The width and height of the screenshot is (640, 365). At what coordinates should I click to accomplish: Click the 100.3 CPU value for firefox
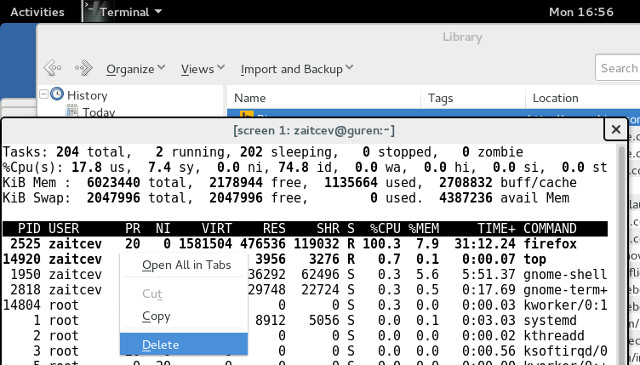[382, 244]
